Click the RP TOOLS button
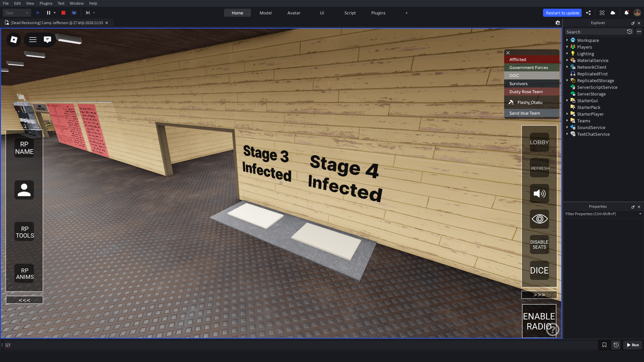The height and width of the screenshot is (362, 644). point(24,232)
